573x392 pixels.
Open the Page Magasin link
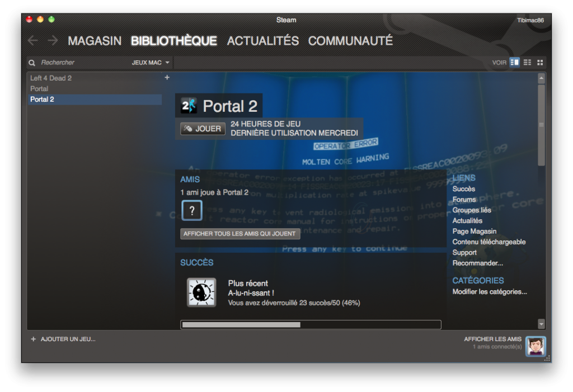click(x=475, y=232)
